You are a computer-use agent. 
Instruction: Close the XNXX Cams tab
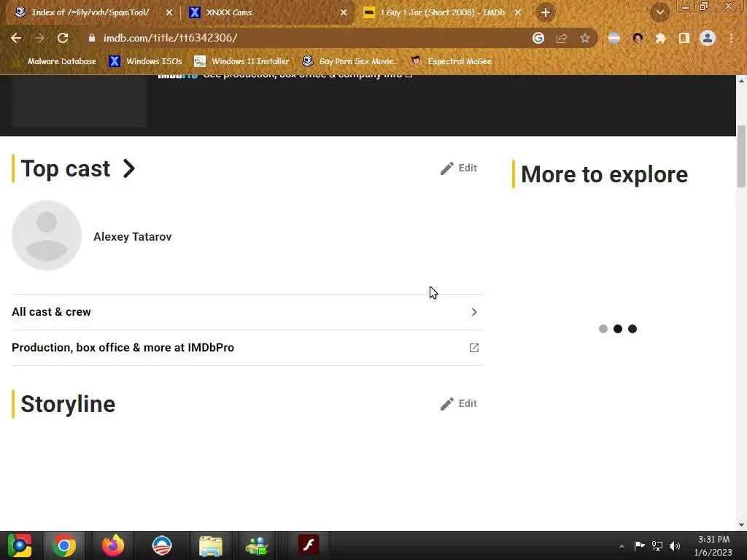tap(343, 12)
